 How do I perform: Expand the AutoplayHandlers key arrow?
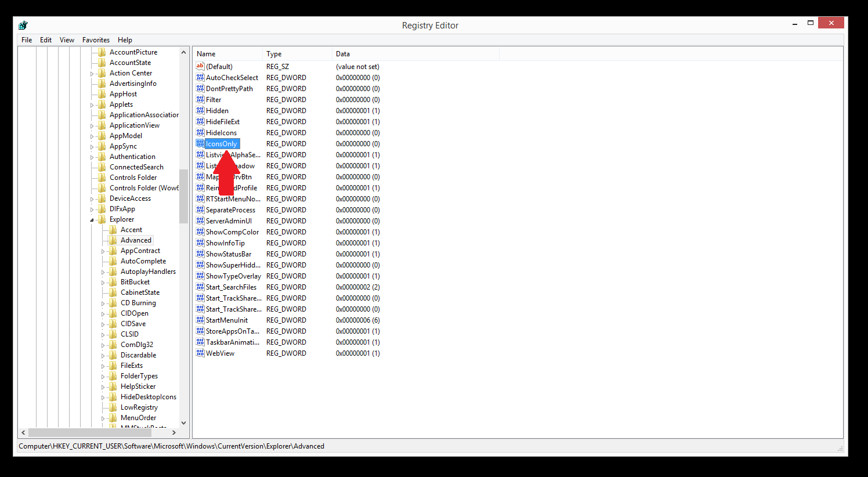pos(103,272)
